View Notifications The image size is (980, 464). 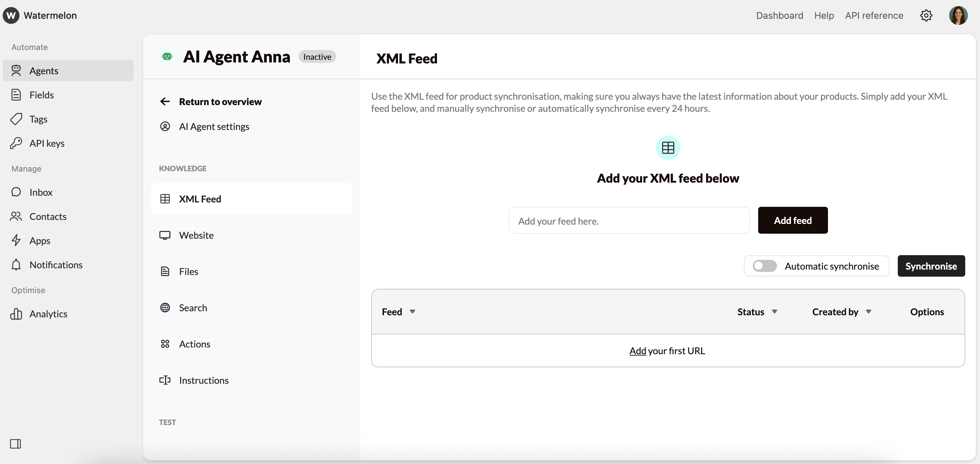[x=56, y=265]
